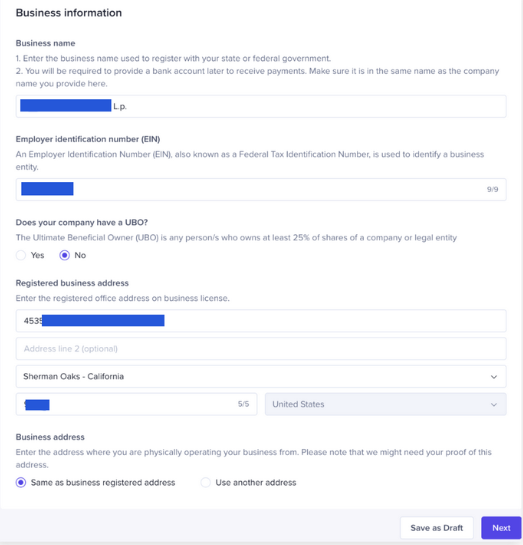Expand the Sherman Oaks - California dropdown
The height and width of the screenshot is (545, 523).
point(261,376)
